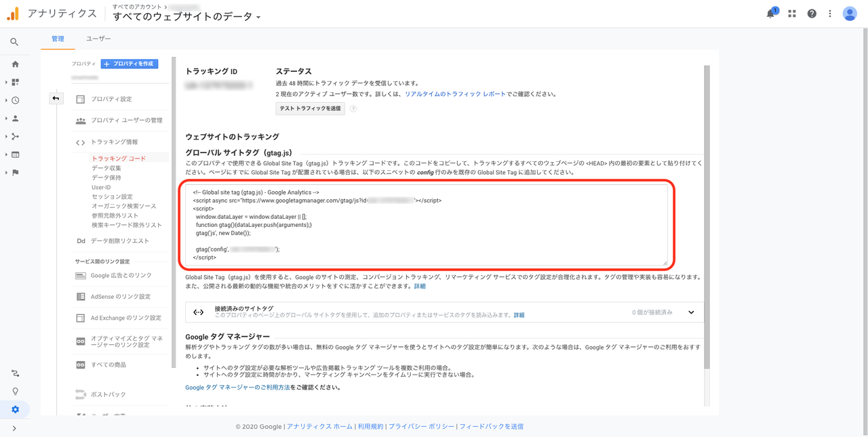Go to Home via the house icon
Screen dimensions: 868x437
point(15,64)
